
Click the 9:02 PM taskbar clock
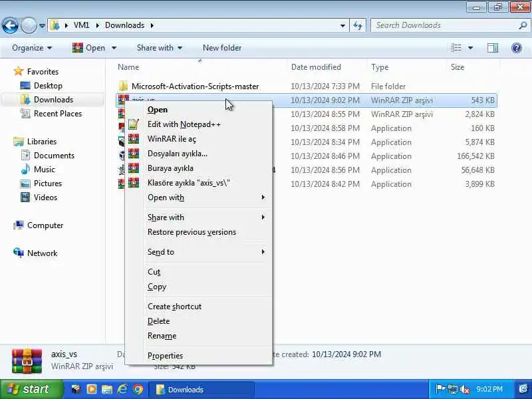[489, 389]
